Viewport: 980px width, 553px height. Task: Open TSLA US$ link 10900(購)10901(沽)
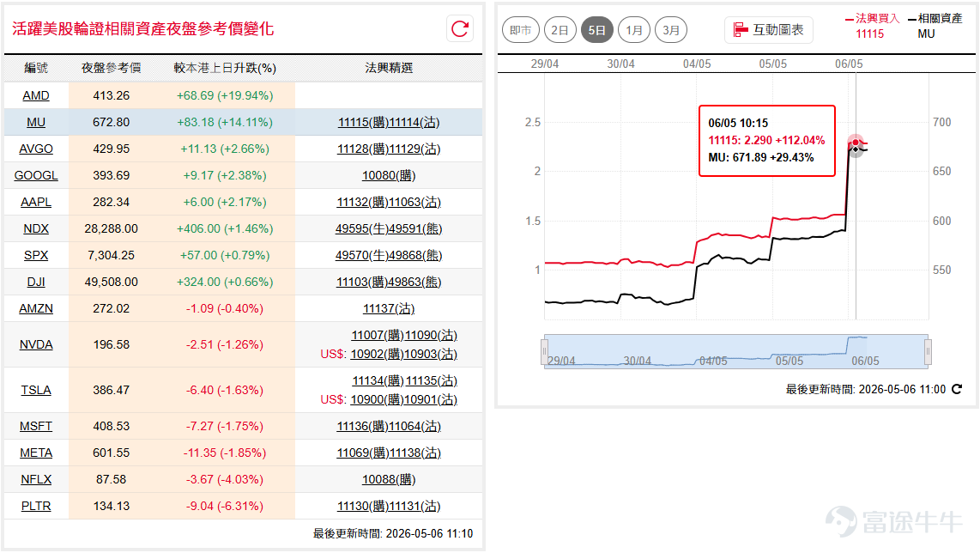403,400
